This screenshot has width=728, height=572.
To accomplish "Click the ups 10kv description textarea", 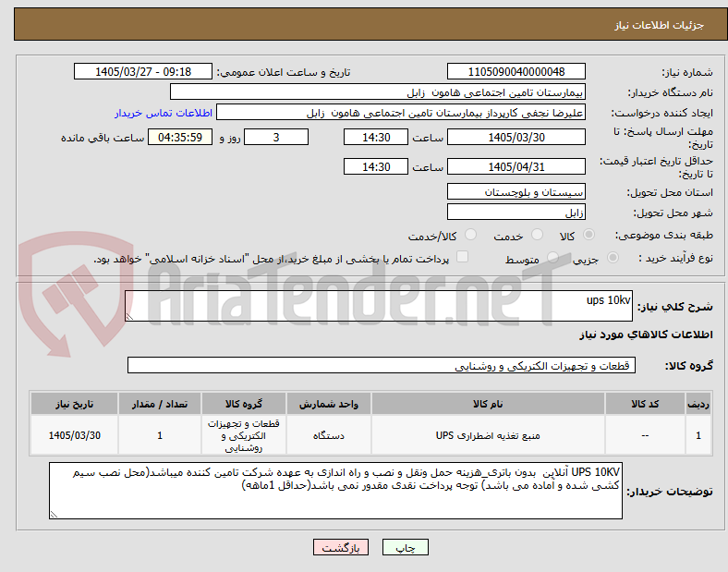I will pyautogui.click(x=379, y=306).
